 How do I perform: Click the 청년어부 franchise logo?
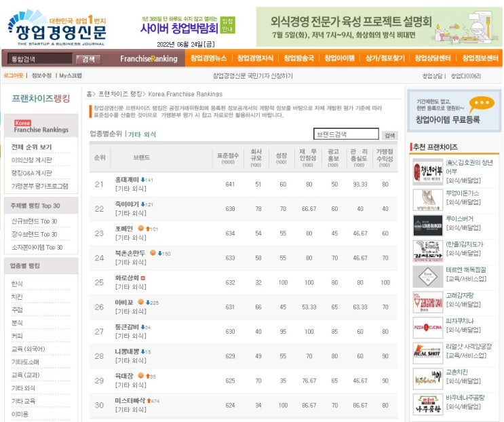click(x=428, y=172)
